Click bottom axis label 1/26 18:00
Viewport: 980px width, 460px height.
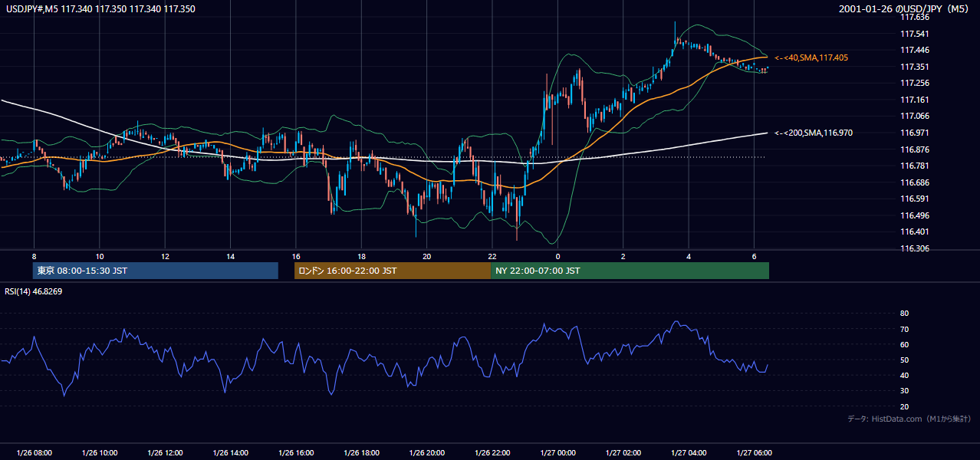pos(361,453)
